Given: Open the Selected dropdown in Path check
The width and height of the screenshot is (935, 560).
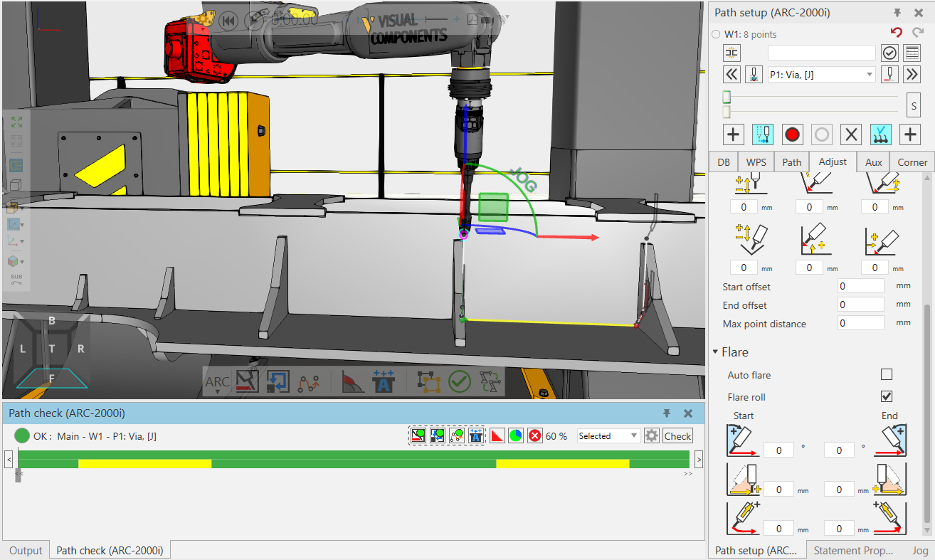Looking at the screenshot, I should coord(608,435).
